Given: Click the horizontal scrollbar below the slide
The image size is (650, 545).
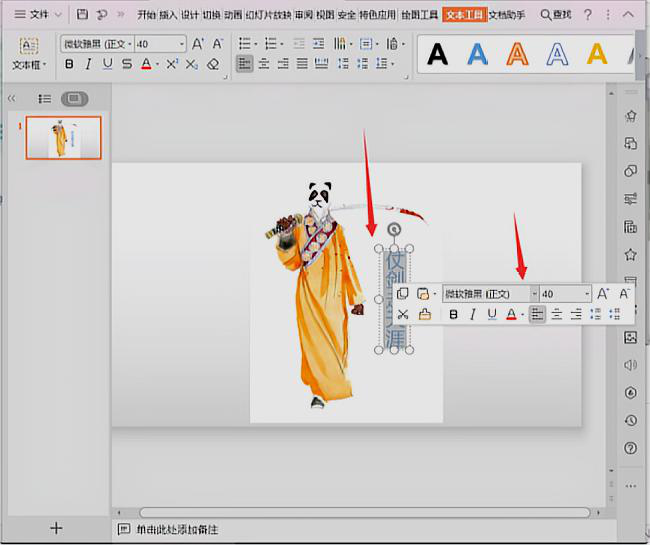Looking at the screenshot, I should pos(365,513).
